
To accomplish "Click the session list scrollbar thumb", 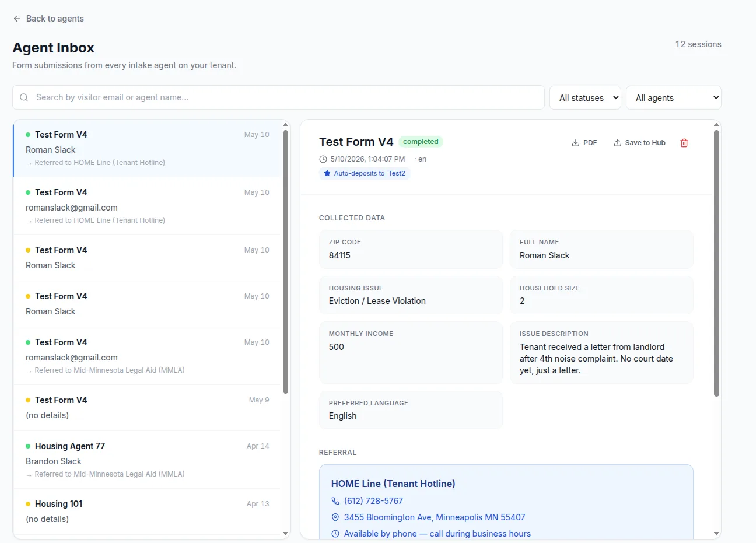I will pyautogui.click(x=285, y=261).
